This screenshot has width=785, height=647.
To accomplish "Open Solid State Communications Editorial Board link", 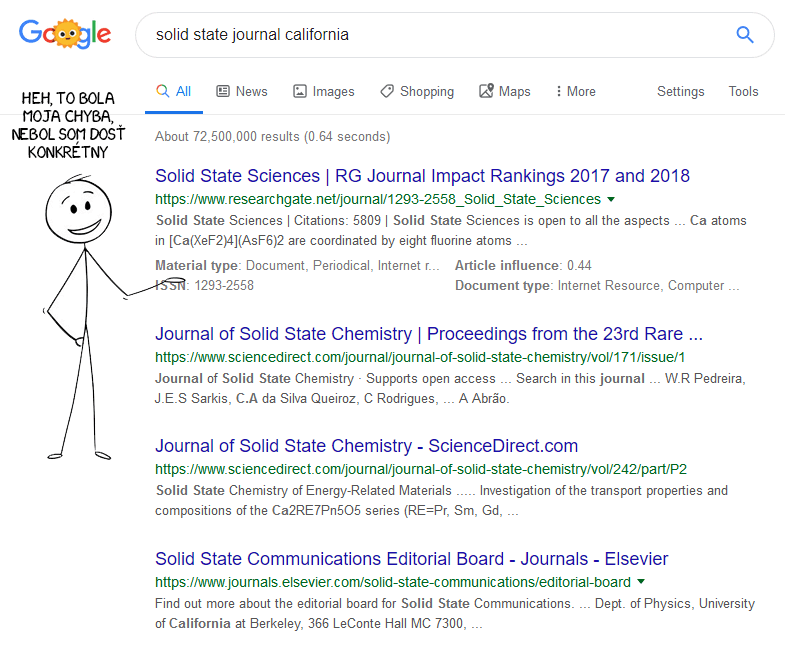I will point(411,559).
